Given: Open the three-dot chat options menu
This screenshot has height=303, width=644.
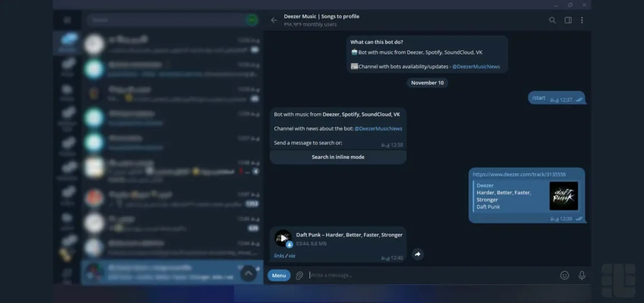Looking at the screenshot, I should pyautogui.click(x=582, y=20).
